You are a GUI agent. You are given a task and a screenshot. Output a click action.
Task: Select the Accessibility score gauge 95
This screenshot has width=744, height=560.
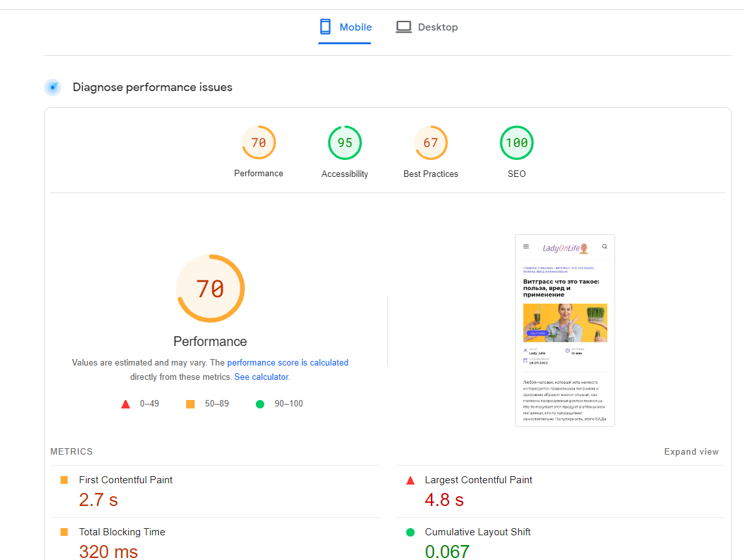tap(344, 143)
